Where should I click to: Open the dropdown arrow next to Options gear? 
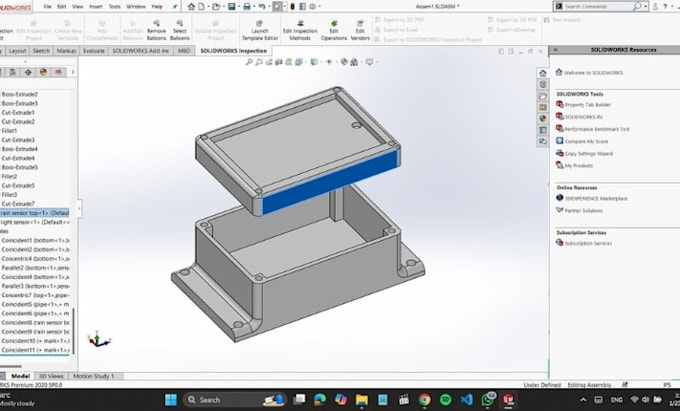320,7
